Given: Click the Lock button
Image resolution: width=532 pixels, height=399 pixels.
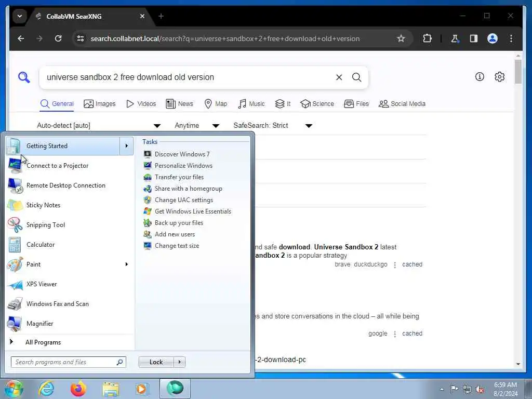Looking at the screenshot, I should click(156, 362).
